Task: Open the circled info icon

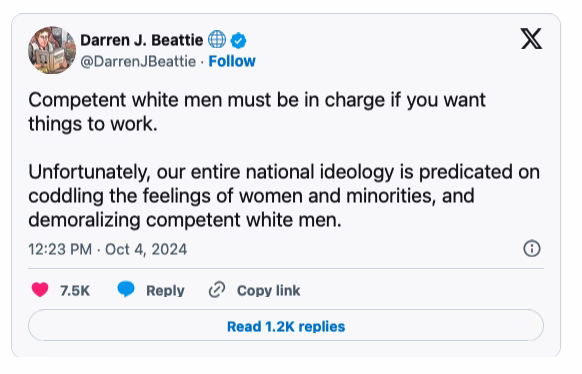Action: point(532,248)
